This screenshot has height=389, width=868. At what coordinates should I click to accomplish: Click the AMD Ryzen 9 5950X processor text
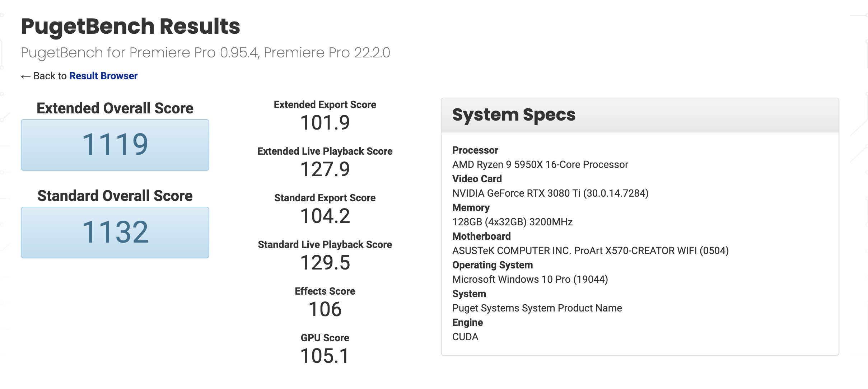[x=540, y=165]
